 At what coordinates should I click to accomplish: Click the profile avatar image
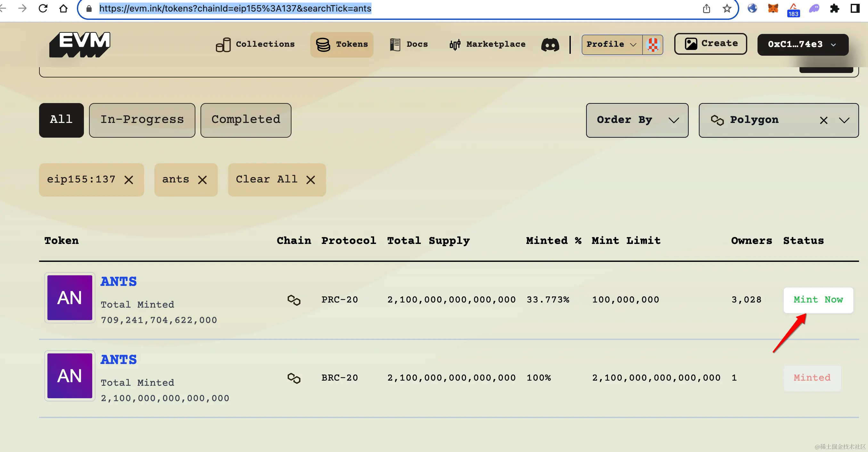pyautogui.click(x=653, y=45)
